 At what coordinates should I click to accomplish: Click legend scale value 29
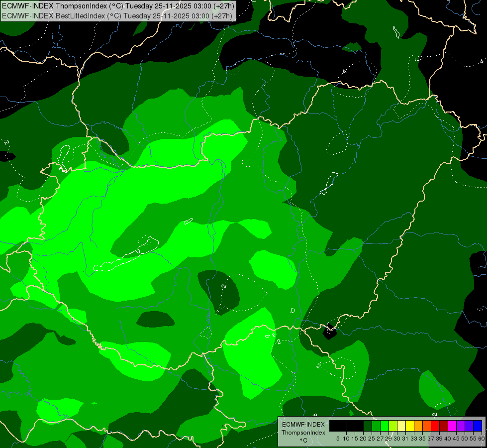coord(389,439)
